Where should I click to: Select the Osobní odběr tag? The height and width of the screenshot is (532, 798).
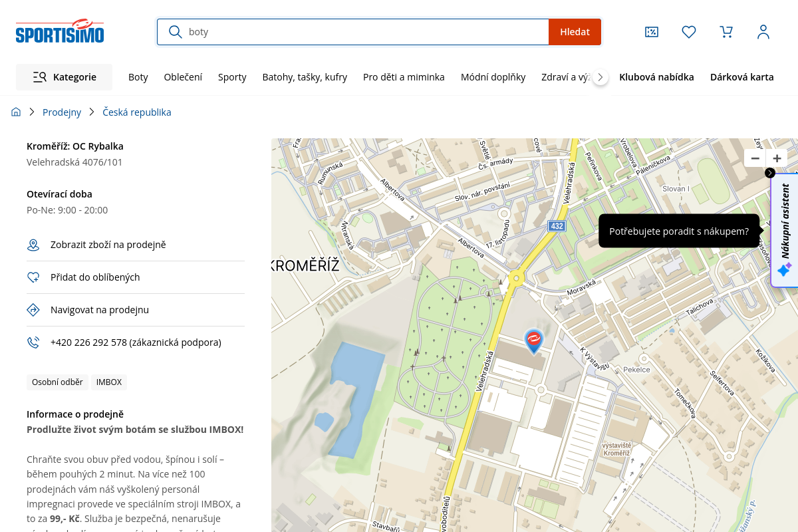point(57,382)
